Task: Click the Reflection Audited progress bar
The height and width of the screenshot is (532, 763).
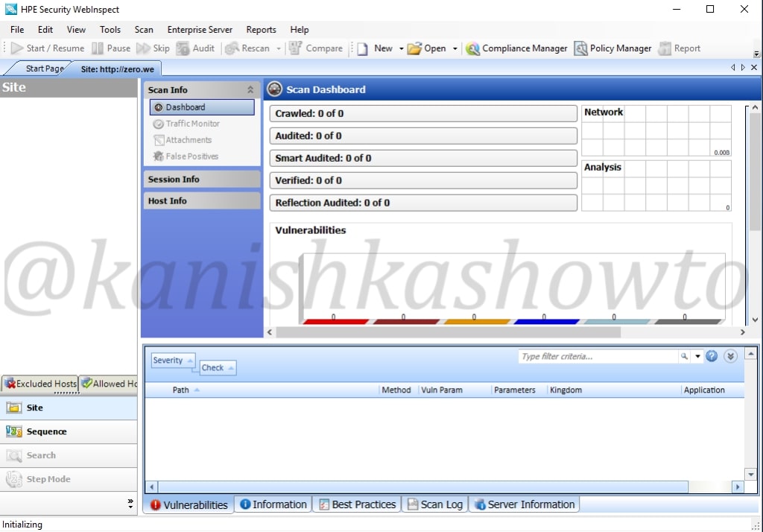Action: tap(423, 203)
